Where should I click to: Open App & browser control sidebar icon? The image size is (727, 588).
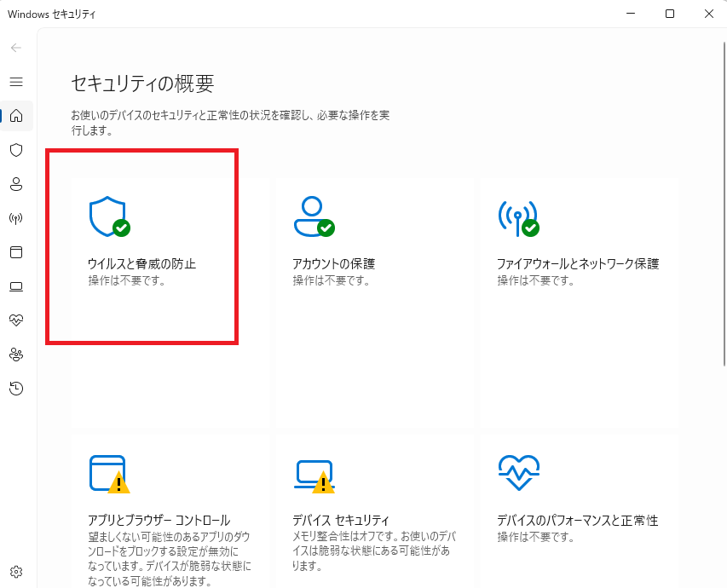pyautogui.click(x=15, y=252)
